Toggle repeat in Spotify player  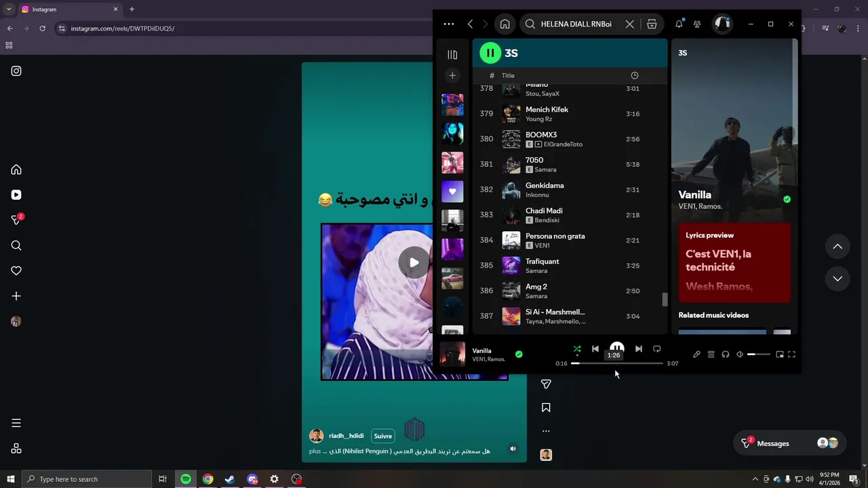pyautogui.click(x=656, y=349)
